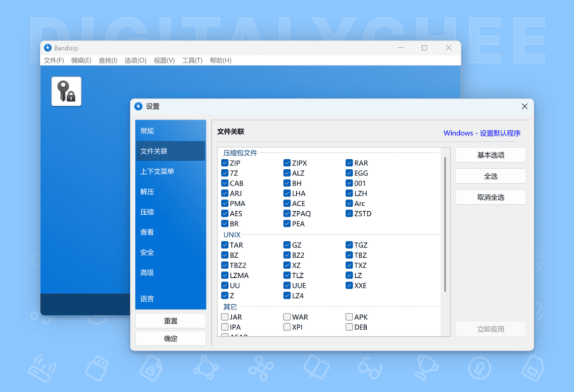This screenshot has width=574, height=392.
Task: Click the file association list scrollbar
Action: pyautogui.click(x=445, y=224)
